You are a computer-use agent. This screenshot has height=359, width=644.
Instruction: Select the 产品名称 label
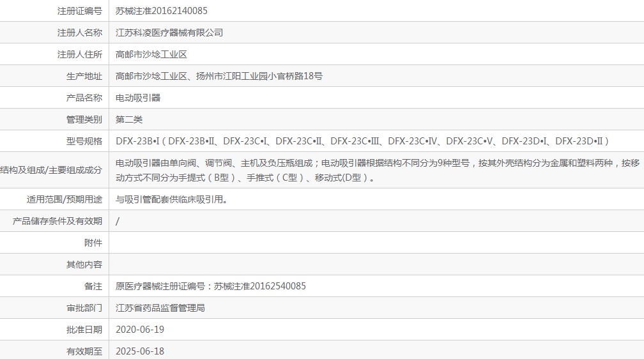[84, 98]
